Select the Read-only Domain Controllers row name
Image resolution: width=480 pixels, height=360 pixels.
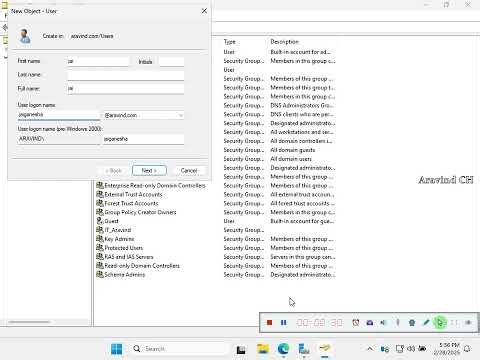pyautogui.click(x=142, y=266)
